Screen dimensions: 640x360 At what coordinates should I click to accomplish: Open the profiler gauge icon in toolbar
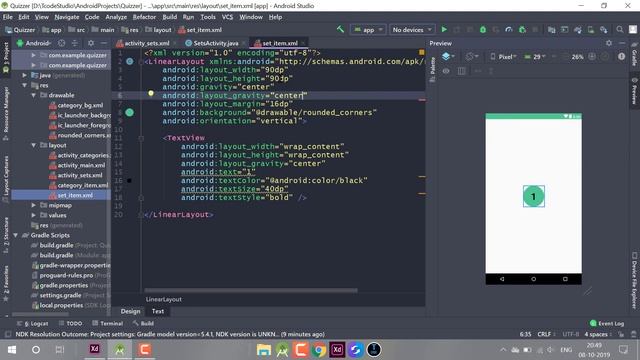509,29
